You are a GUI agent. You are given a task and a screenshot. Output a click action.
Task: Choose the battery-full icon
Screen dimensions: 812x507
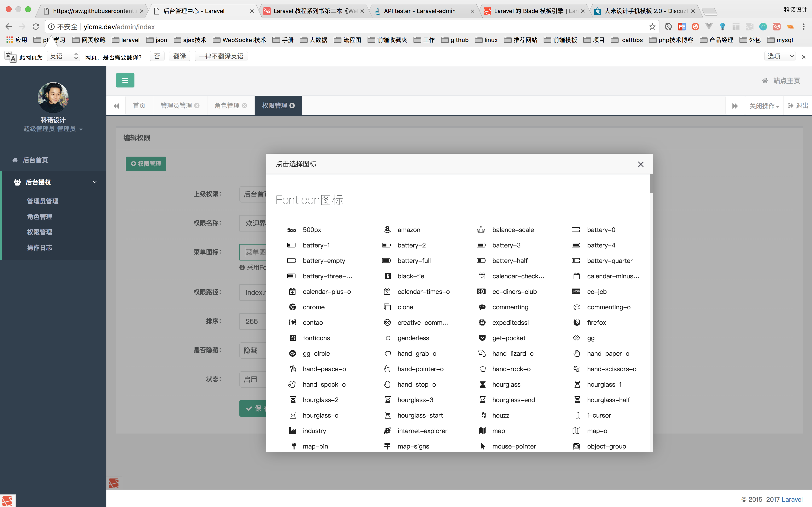[413, 261]
